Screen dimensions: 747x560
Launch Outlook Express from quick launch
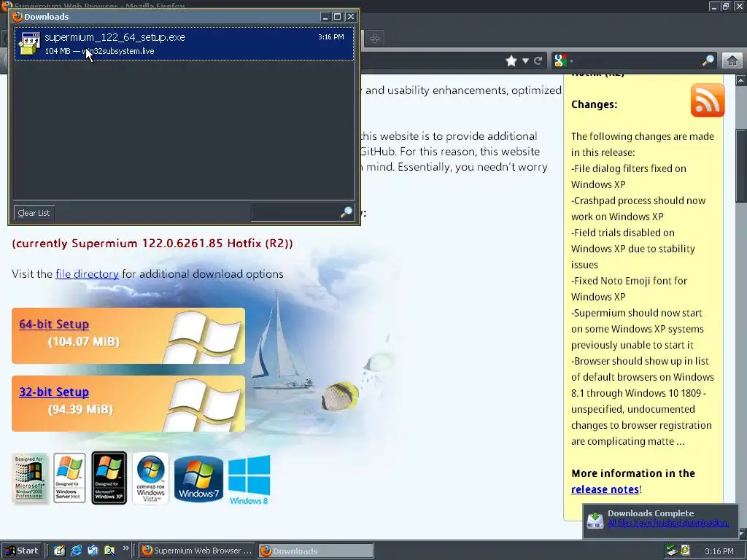[93, 551]
